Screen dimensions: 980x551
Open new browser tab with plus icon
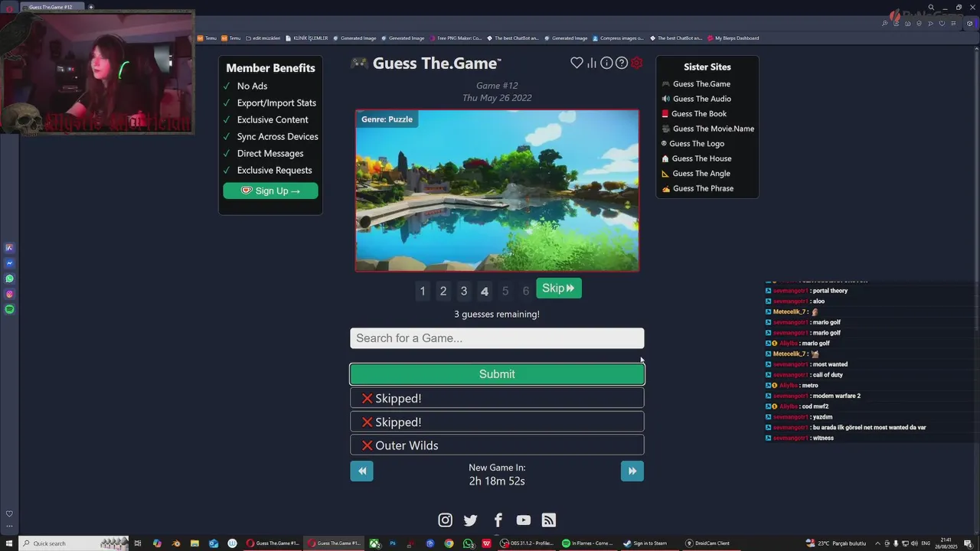[90, 7]
